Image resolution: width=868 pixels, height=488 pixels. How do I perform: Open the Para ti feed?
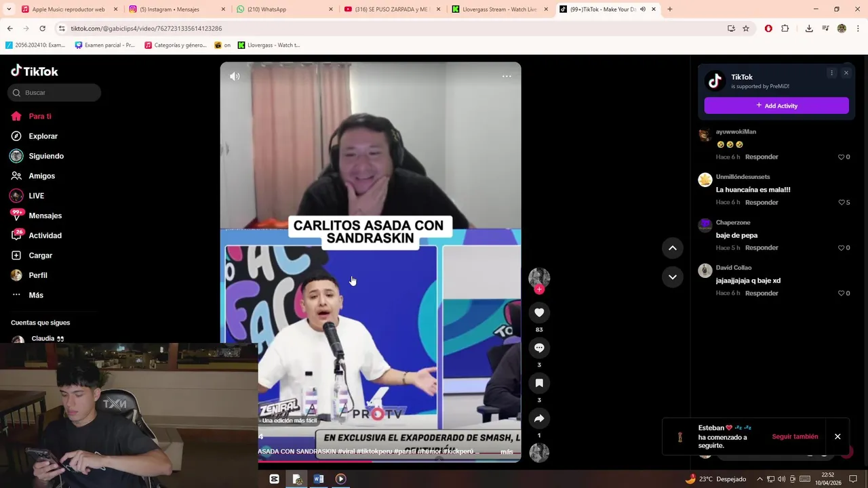pyautogui.click(x=31, y=117)
